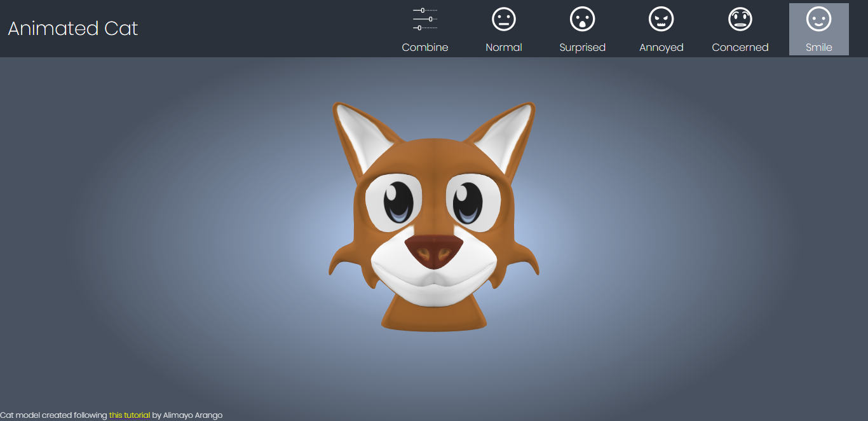The height and width of the screenshot is (421, 868).
Task: Click the cat's left eye pupil
Action: [399, 200]
